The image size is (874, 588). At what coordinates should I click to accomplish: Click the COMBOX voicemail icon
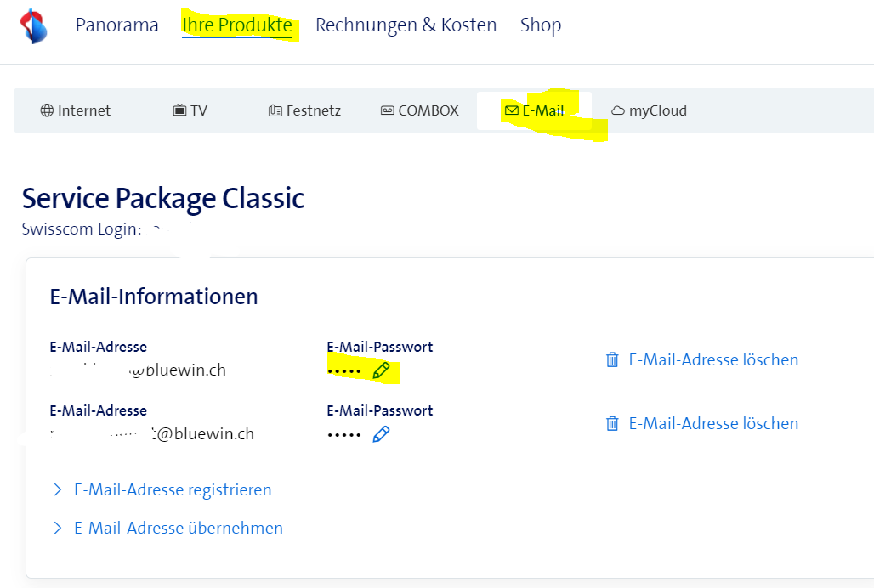tap(388, 110)
